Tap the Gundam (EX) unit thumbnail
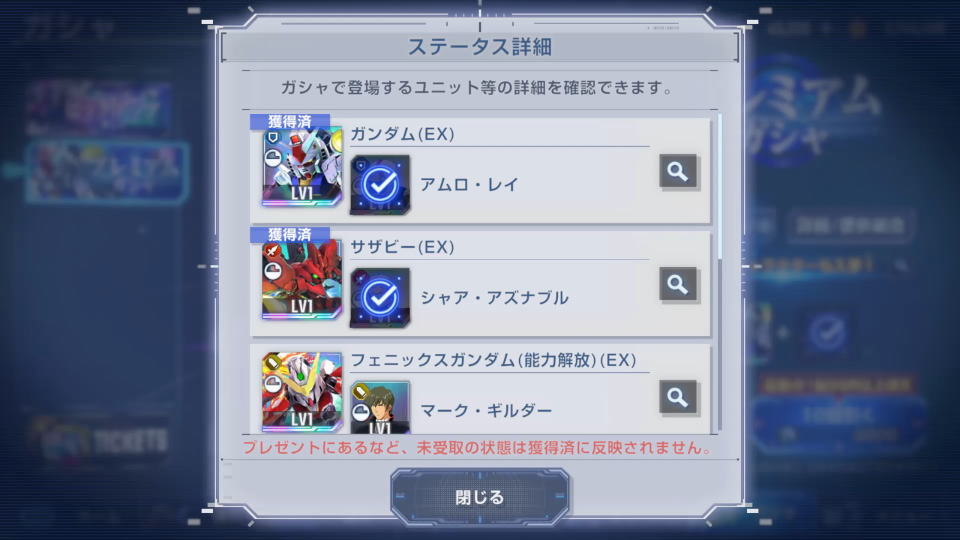 302,167
